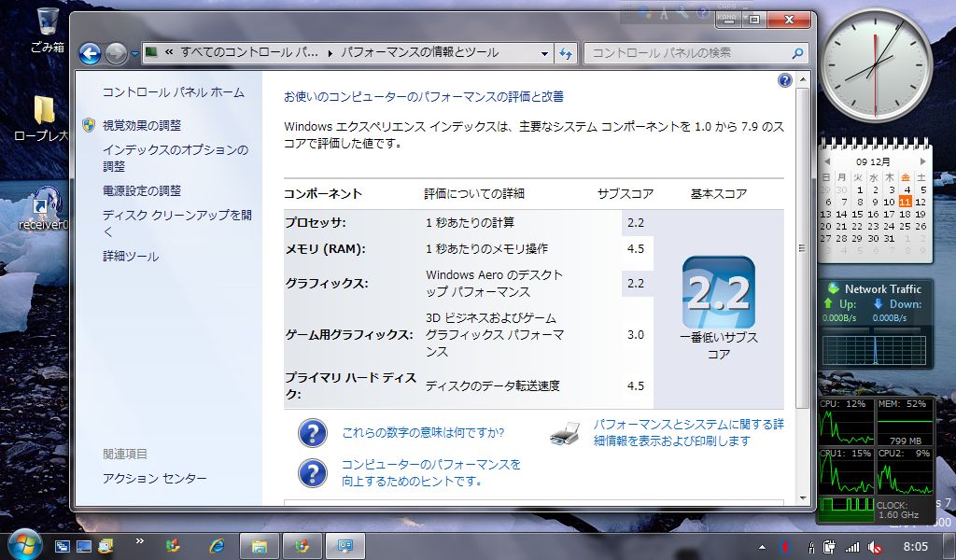
Task: Click the プライマリ ハード ディスク row label
Action: tap(351, 385)
